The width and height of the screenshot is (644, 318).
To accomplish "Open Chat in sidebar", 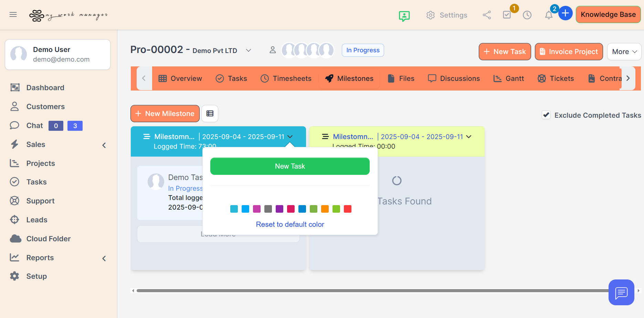I will (x=34, y=126).
